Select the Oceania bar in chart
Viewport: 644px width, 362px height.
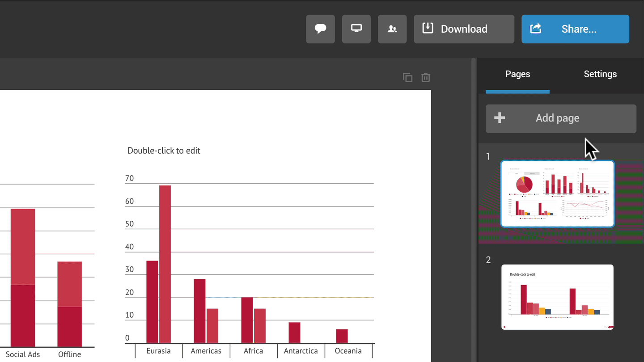[342, 336]
